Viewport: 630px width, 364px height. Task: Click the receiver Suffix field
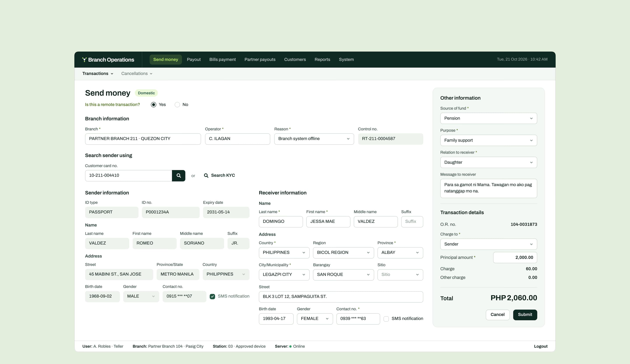pyautogui.click(x=412, y=222)
